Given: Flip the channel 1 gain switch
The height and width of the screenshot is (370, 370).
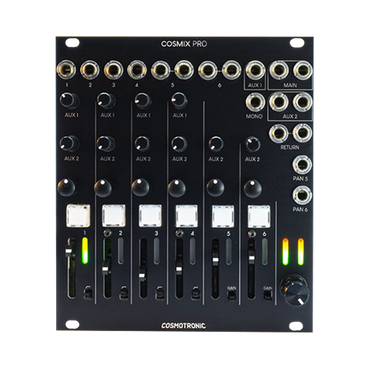Looking at the screenshot, I should tap(87, 294).
